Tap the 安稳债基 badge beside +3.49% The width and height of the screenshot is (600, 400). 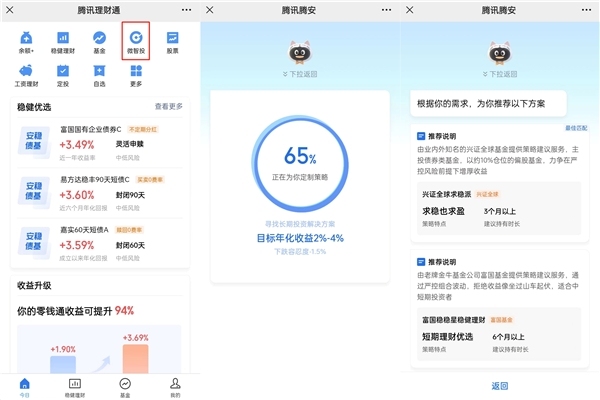pos(34,141)
